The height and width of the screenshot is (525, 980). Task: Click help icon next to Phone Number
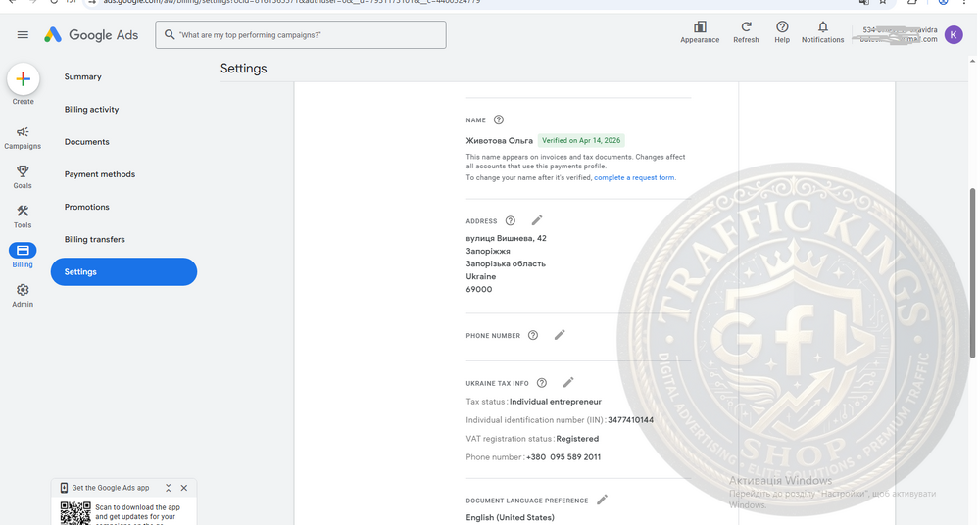[x=532, y=335]
